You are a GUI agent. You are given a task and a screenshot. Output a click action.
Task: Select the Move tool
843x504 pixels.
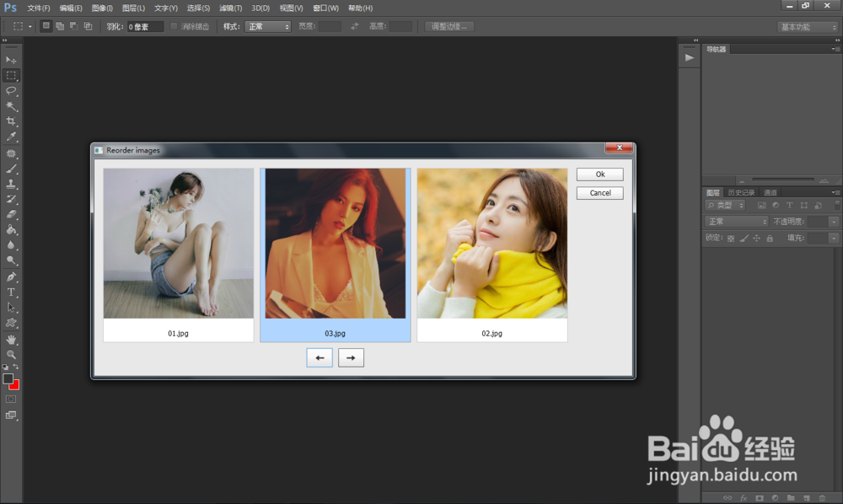tap(11, 60)
